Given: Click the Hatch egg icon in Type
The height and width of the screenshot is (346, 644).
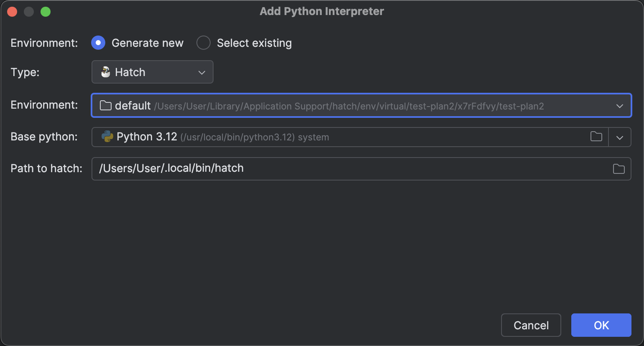Looking at the screenshot, I should point(106,72).
